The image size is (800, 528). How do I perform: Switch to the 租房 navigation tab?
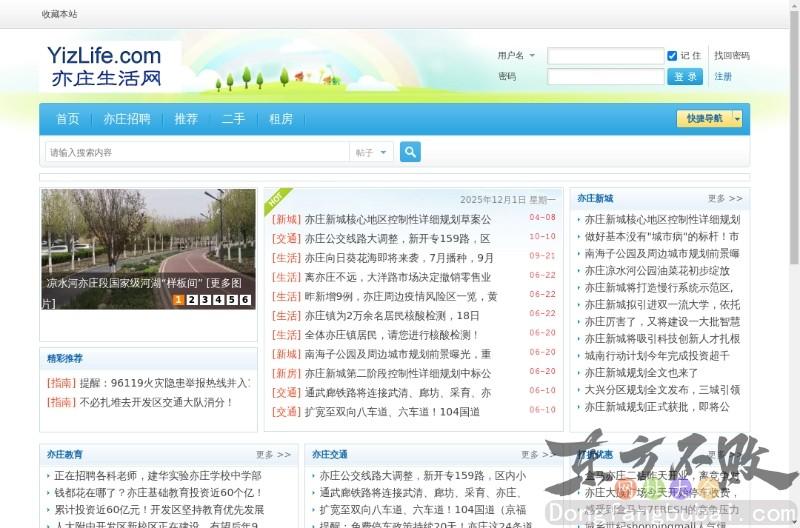point(281,119)
